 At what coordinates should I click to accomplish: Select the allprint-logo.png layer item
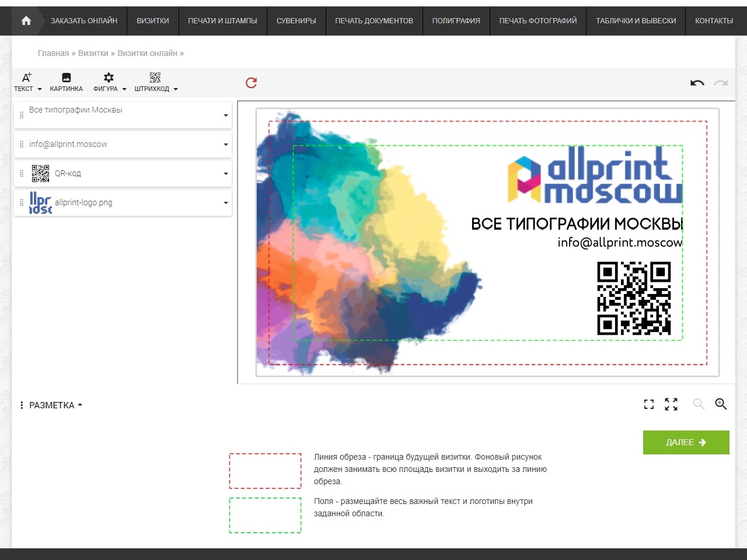click(x=83, y=203)
